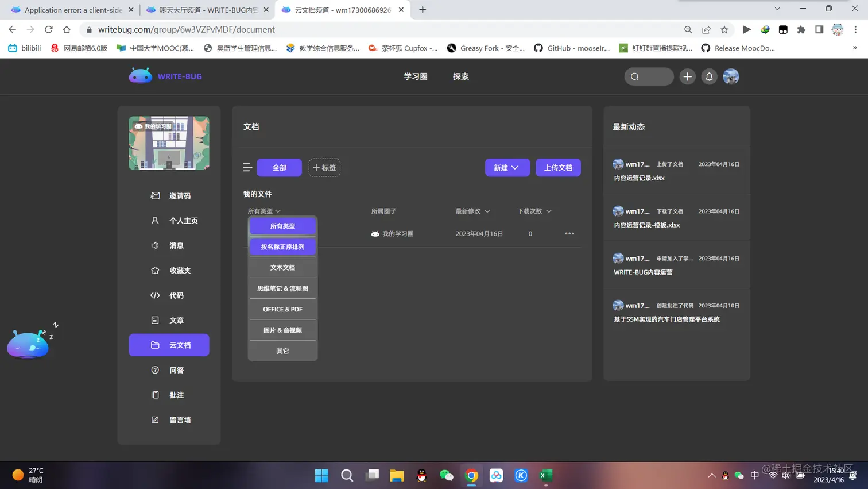Click the plus create icon in header
The image size is (868, 489).
(x=687, y=76)
